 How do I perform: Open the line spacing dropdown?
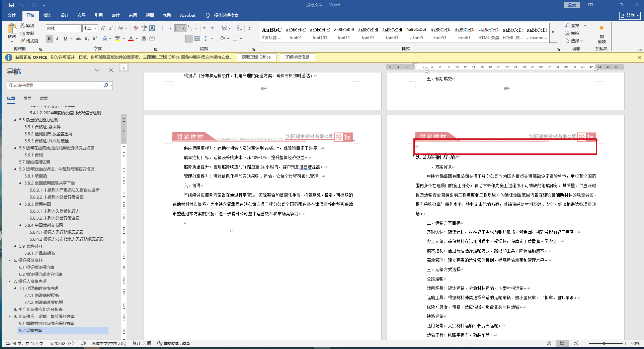coord(209,38)
